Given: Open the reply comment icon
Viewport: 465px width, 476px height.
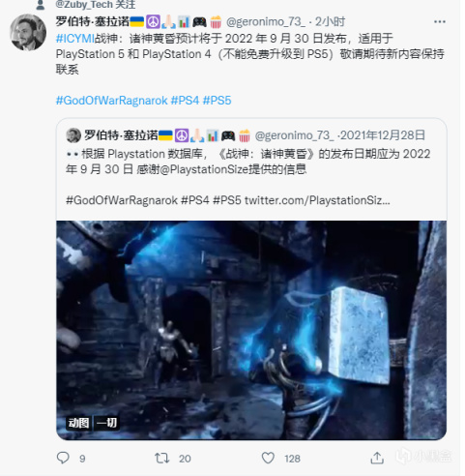Looking at the screenshot, I should click(x=63, y=458).
